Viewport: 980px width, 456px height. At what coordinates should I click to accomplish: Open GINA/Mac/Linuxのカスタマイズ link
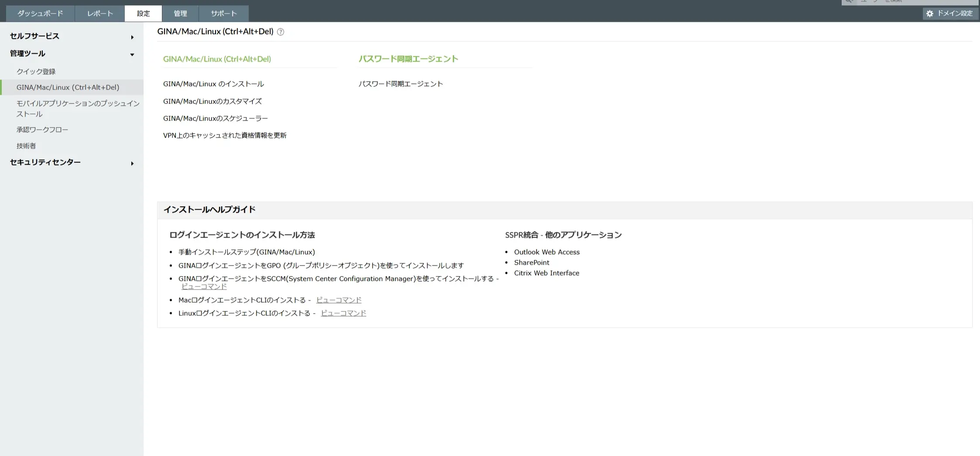(212, 101)
